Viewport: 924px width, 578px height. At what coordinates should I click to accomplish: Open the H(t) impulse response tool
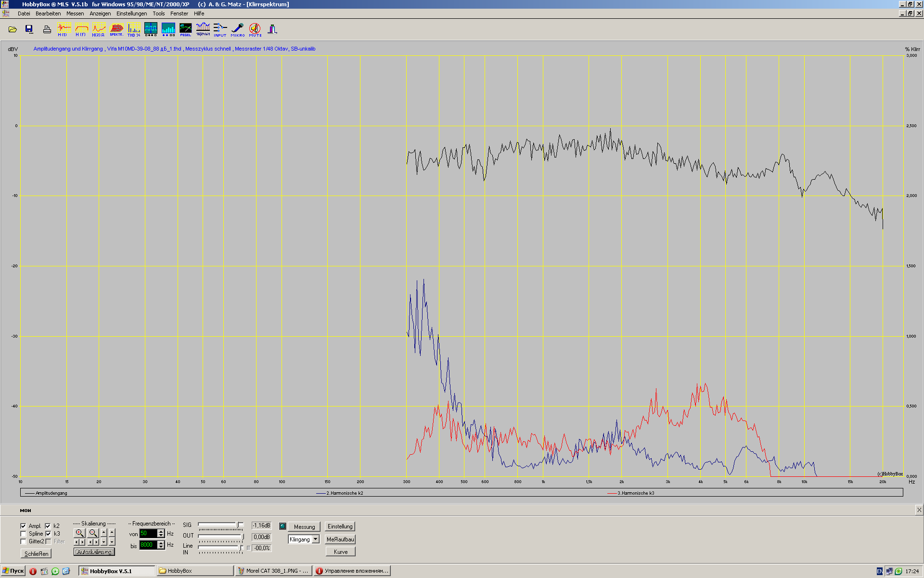(64, 29)
